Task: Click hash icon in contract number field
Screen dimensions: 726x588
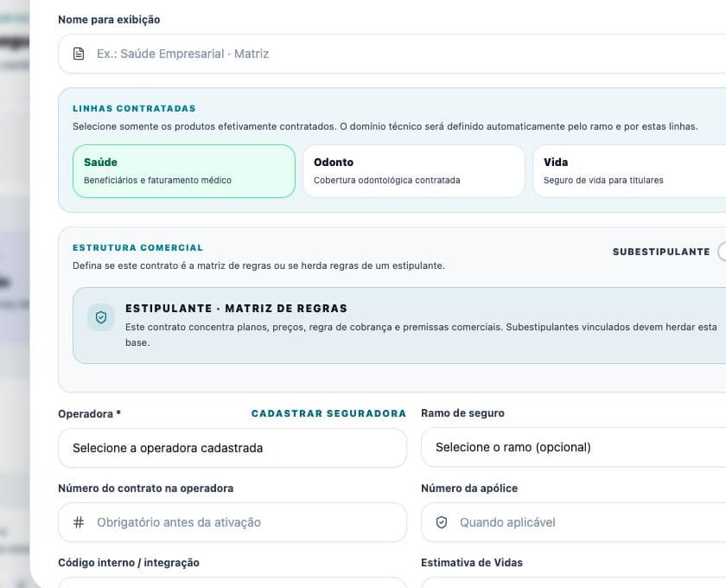Action: (79, 522)
